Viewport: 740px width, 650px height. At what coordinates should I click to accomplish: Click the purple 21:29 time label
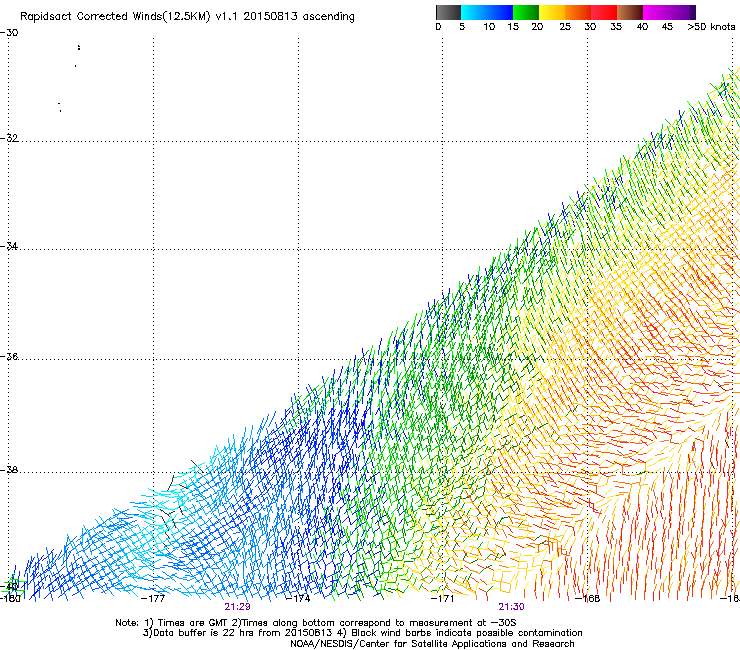click(237, 607)
